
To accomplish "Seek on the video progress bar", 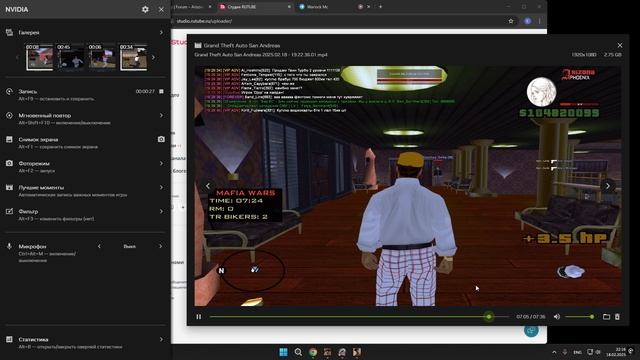I will [359, 317].
